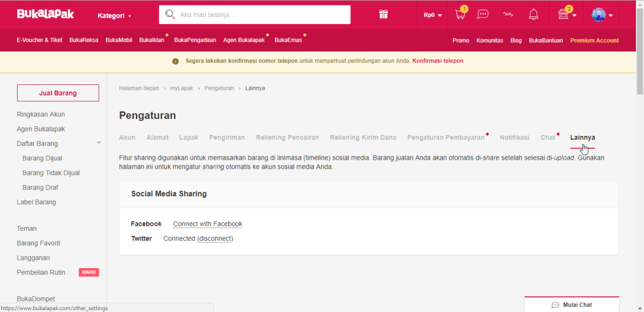The width and height of the screenshot is (644, 312).
Task: Switch to the Chat tab
Action: tap(548, 138)
